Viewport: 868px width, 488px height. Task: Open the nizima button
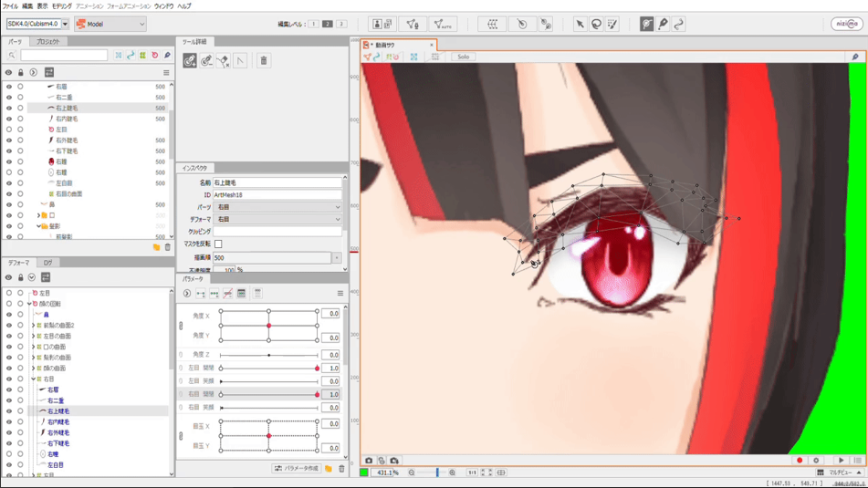846,24
